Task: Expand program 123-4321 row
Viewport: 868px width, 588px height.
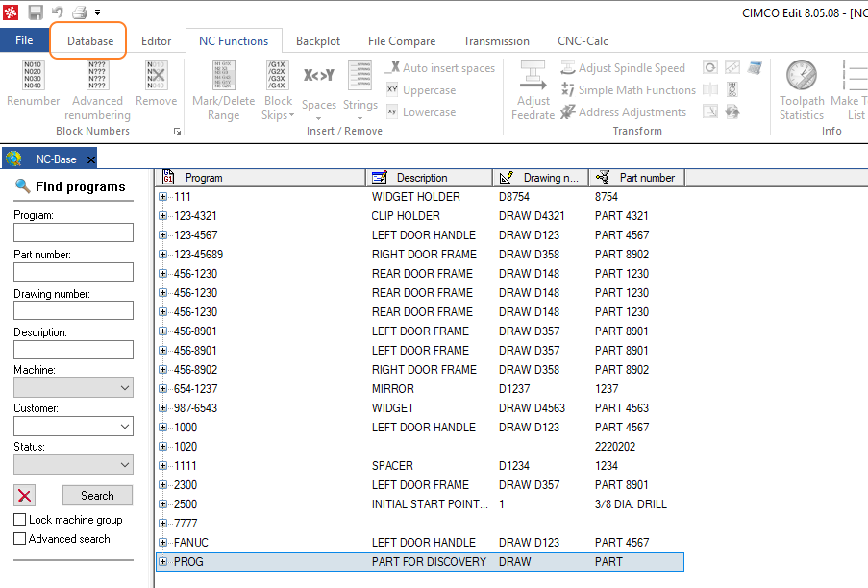Action: [162, 216]
